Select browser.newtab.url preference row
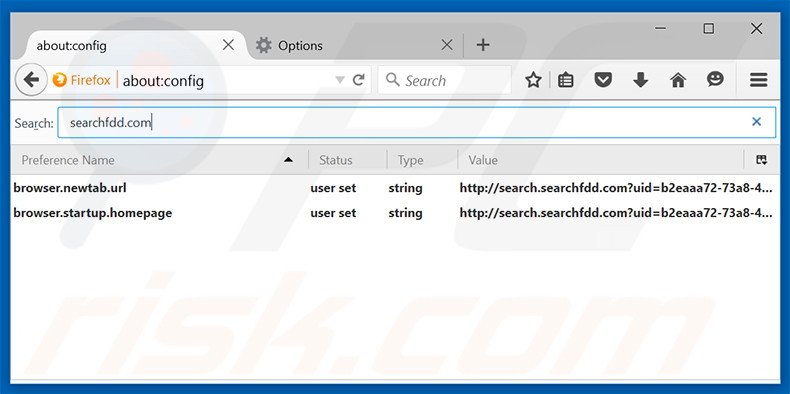 point(395,188)
